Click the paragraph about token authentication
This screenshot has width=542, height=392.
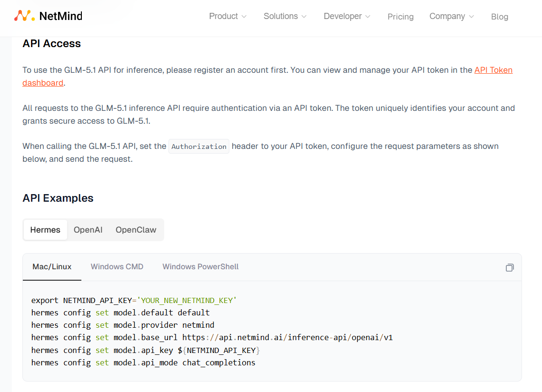[x=268, y=115]
